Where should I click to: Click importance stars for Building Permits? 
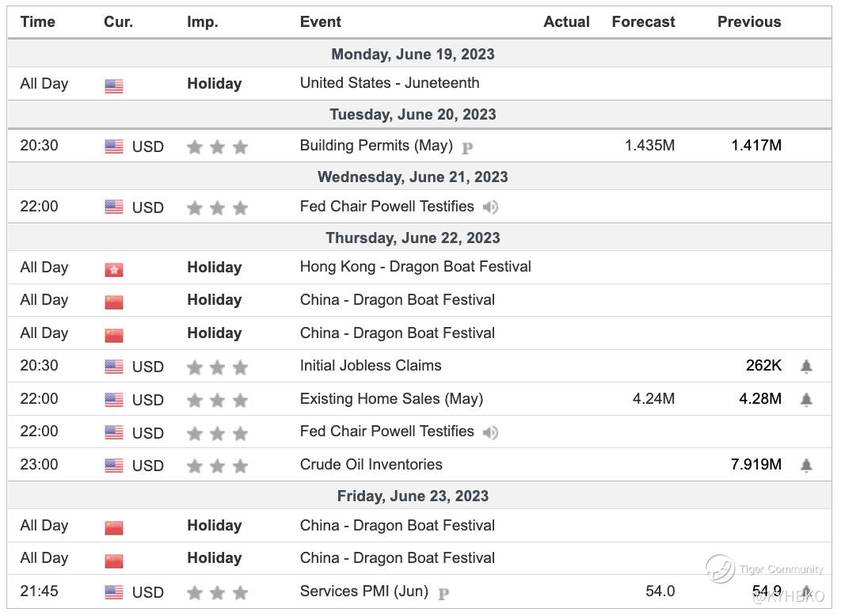(x=217, y=146)
